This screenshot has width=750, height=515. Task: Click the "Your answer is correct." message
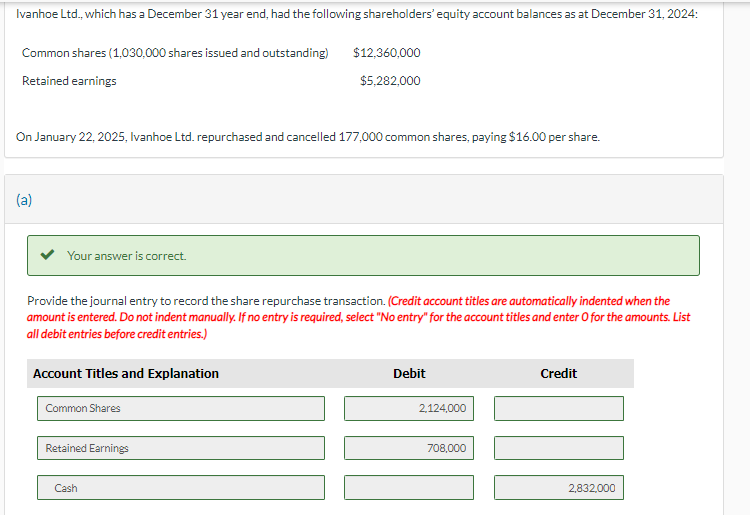pos(127,256)
